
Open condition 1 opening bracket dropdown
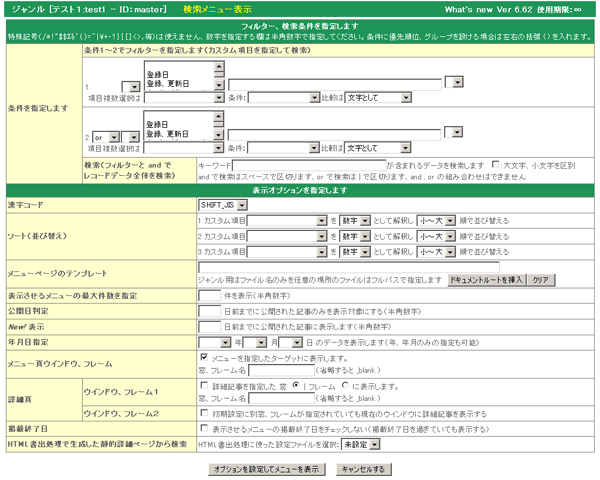click(130, 87)
